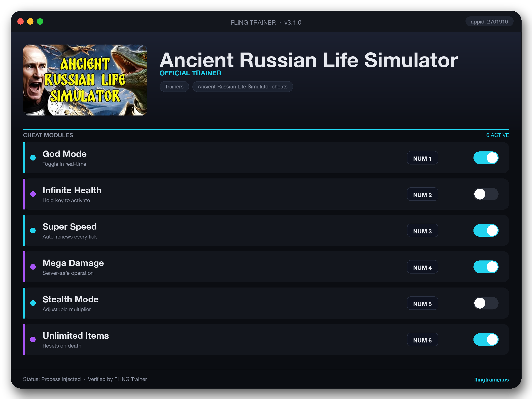This screenshot has width=532, height=399.
Task: Click the purple dot beside Unlimited Items
Action: [x=33, y=339]
